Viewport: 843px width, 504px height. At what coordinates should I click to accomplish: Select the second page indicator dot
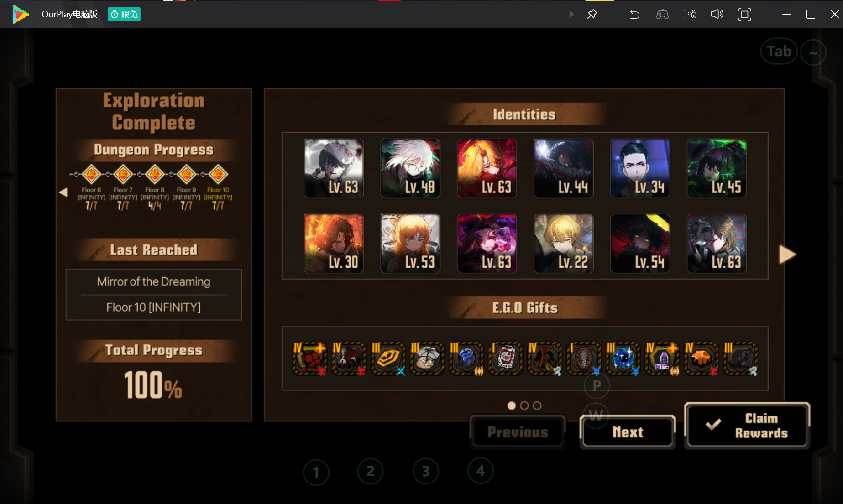point(524,405)
